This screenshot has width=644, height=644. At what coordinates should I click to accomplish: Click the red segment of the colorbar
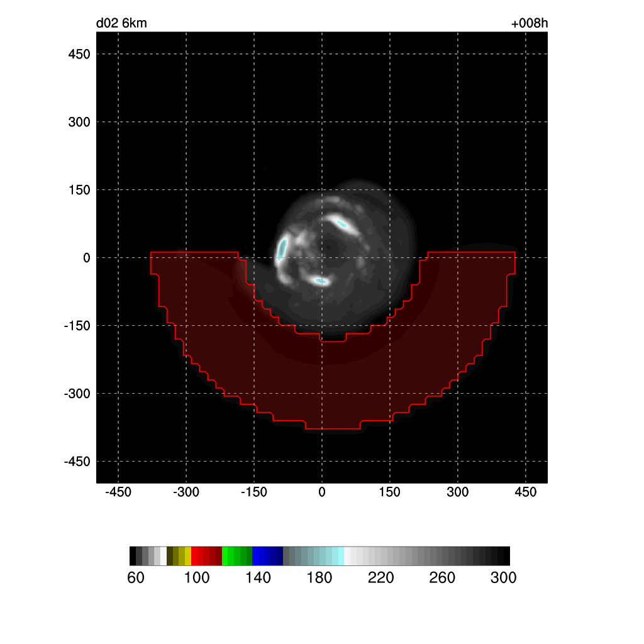206,556
